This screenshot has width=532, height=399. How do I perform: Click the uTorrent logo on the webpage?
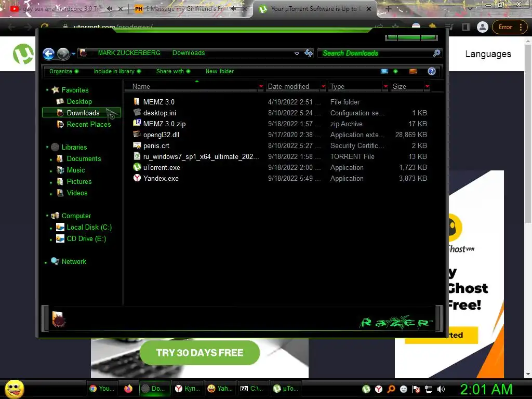23,54
